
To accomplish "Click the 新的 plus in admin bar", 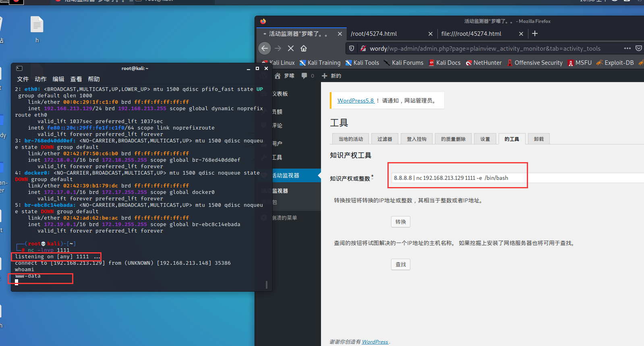I will (331, 76).
